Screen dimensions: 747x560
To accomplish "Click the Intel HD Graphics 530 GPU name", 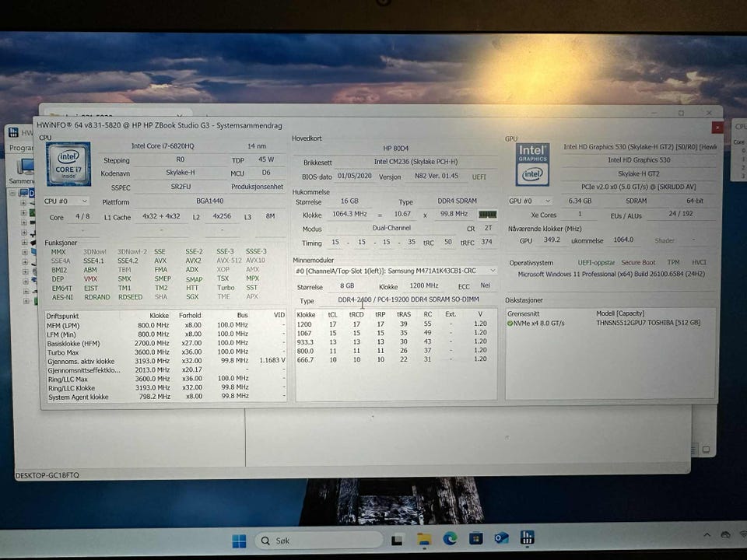I will pos(638,160).
